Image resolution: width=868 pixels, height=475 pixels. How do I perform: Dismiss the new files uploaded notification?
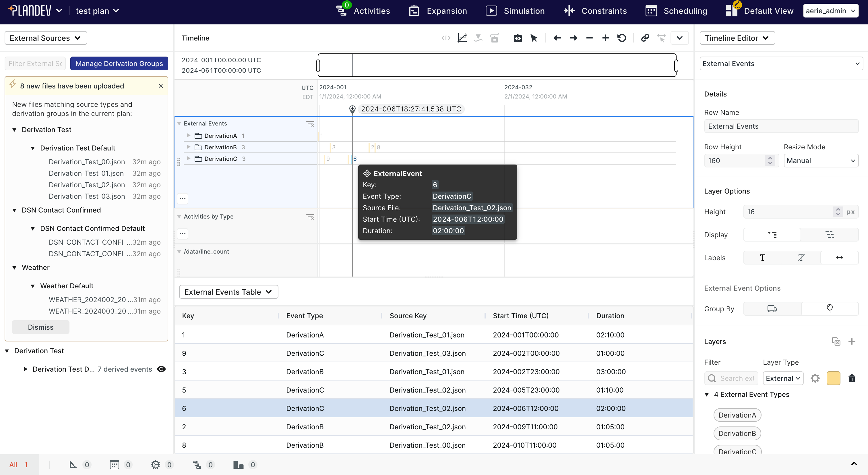pos(161,86)
